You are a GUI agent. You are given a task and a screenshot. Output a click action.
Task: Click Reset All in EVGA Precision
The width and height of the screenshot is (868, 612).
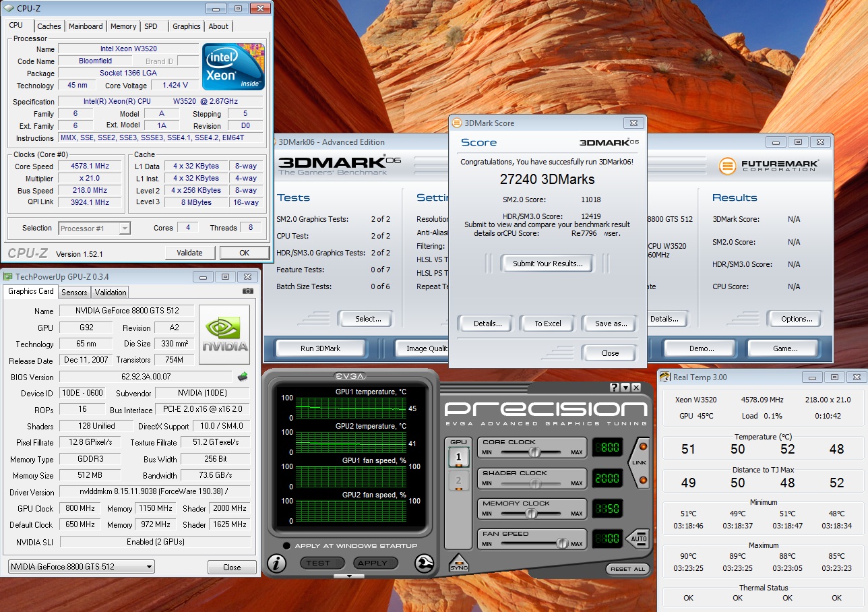(628, 569)
